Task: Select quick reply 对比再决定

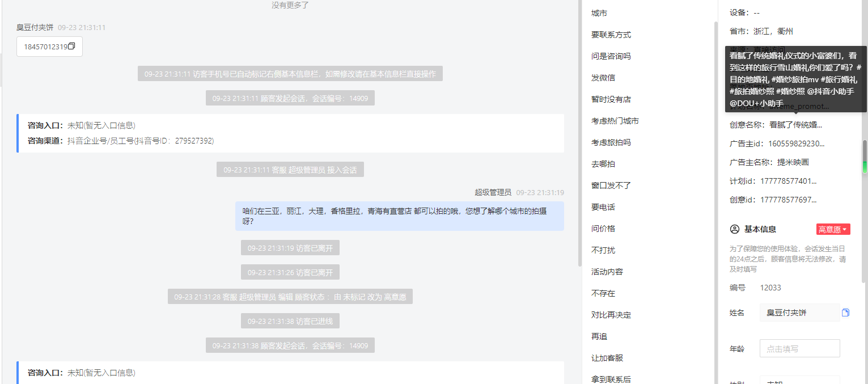Action: 611,315
